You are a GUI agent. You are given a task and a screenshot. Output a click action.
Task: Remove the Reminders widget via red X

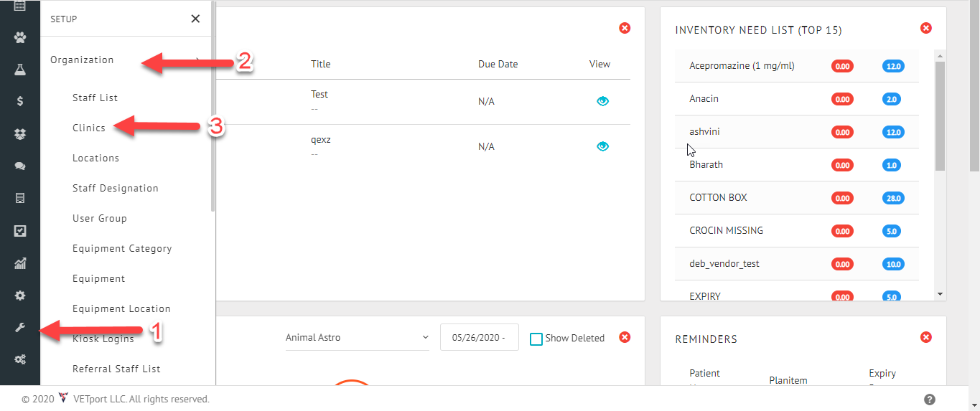[x=926, y=337]
